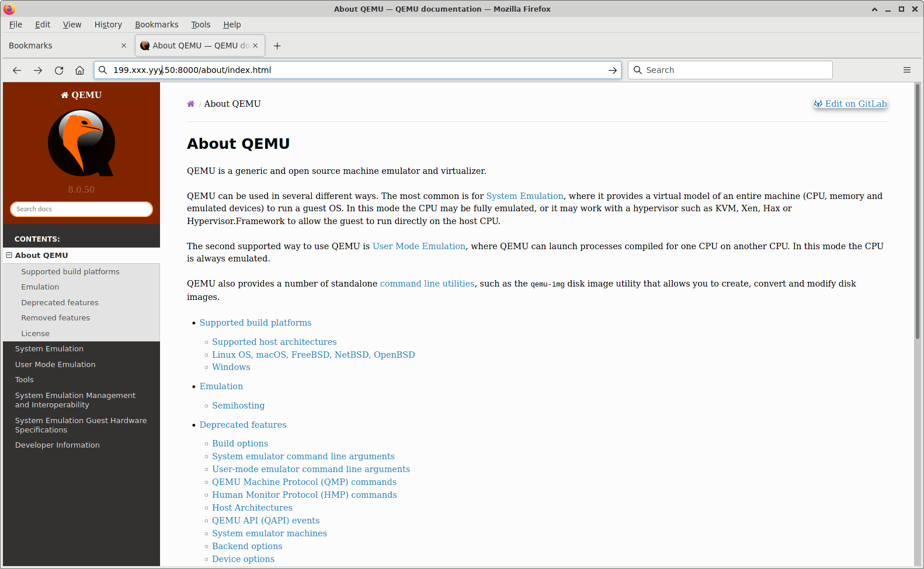
Task: Open Linux OS, macOS, FreeBSD link
Action: click(x=313, y=355)
